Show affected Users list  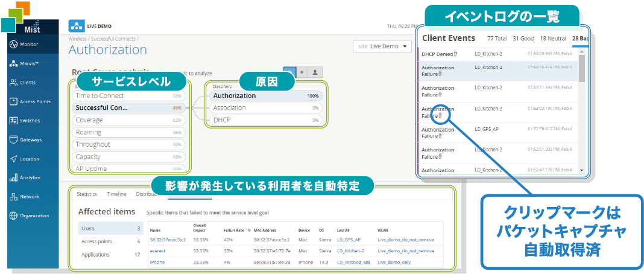[x=111, y=228]
